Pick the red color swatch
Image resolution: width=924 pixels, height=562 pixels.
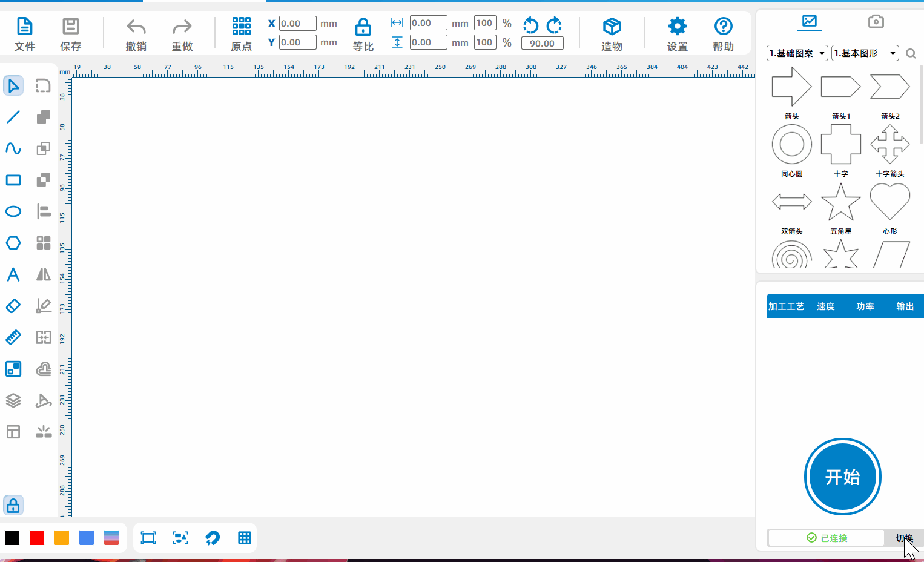[x=37, y=538]
